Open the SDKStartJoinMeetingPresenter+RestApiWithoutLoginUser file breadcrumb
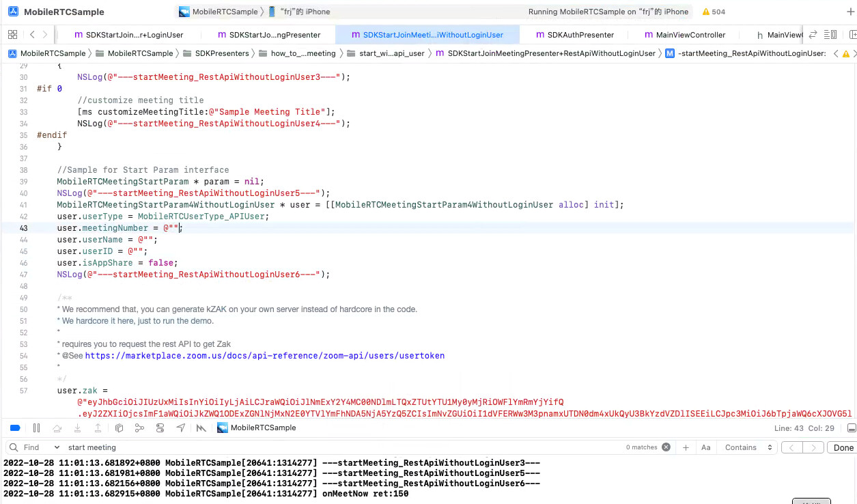Image resolution: width=857 pixels, height=504 pixels. pos(545,53)
